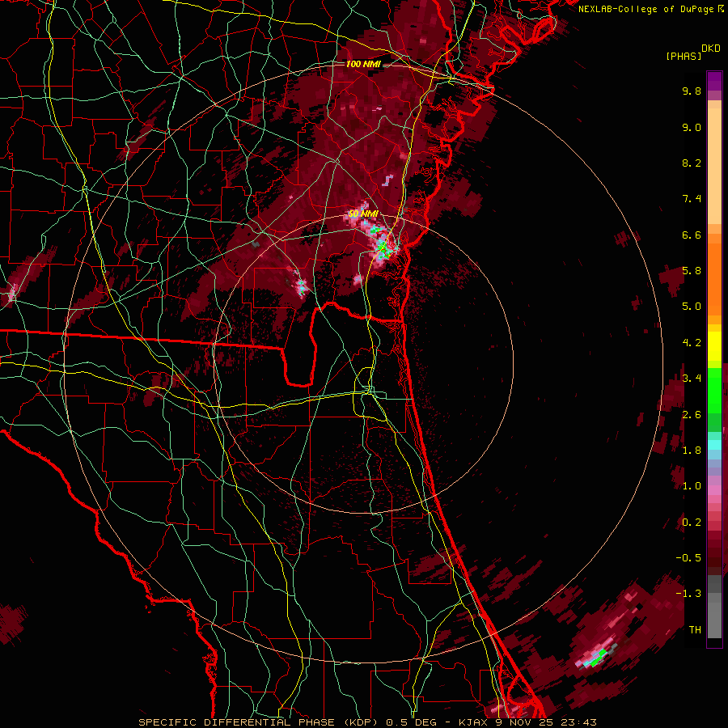
Task: Click the 9.8 value on the color scale
Action: [692, 91]
